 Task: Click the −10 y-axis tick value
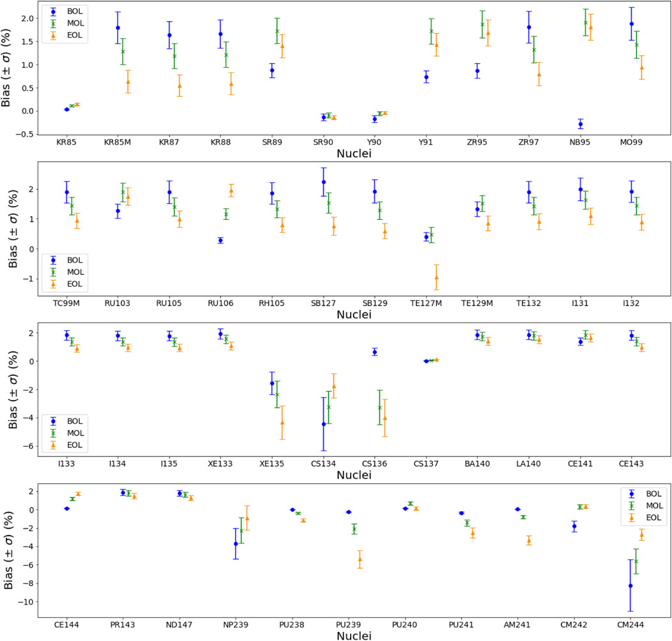[x=26, y=603]
